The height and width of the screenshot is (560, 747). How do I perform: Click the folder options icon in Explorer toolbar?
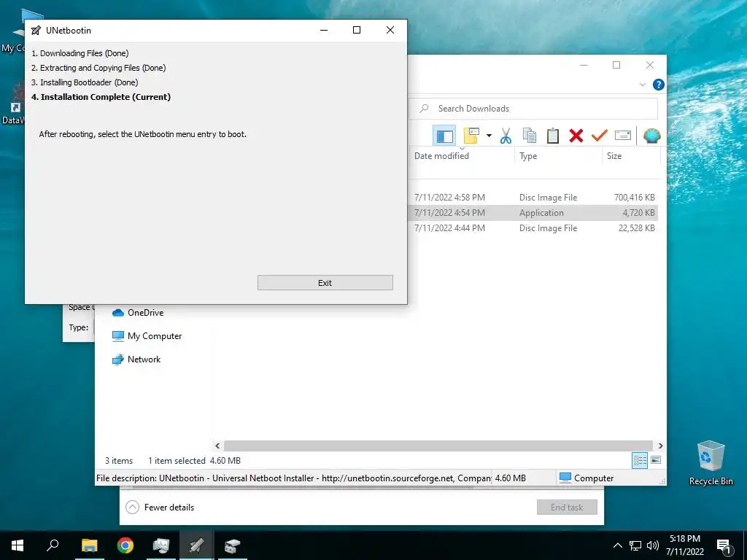click(x=471, y=136)
